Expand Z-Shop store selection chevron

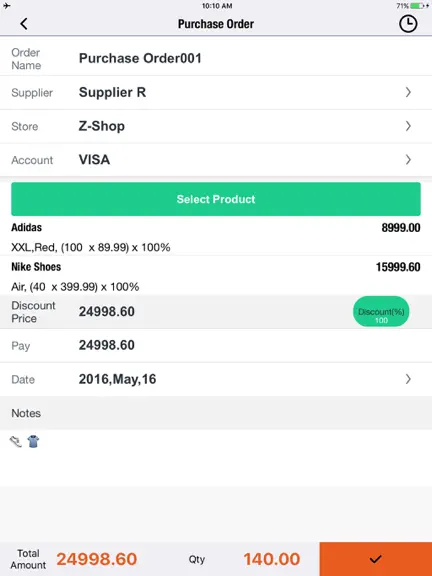[408, 126]
